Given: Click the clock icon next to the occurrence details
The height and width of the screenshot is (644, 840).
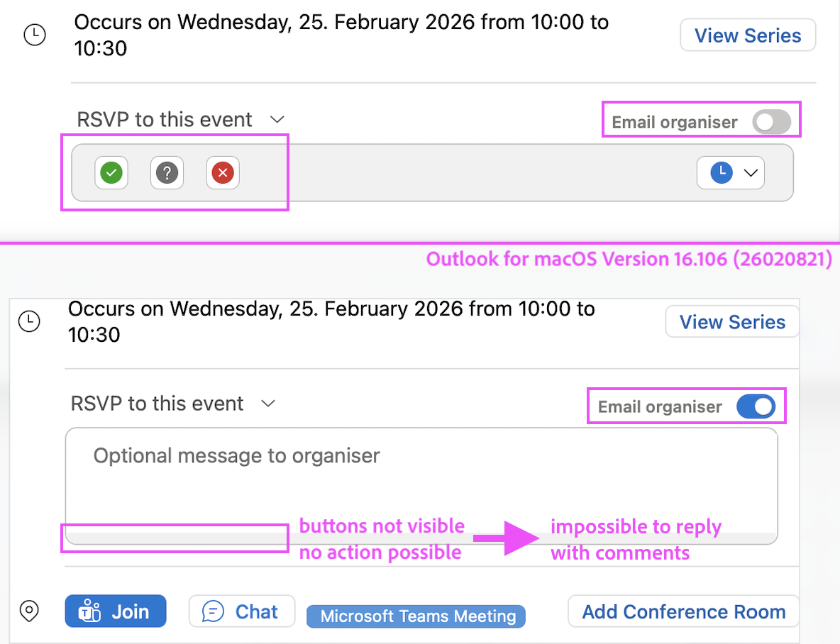Looking at the screenshot, I should 34,34.
